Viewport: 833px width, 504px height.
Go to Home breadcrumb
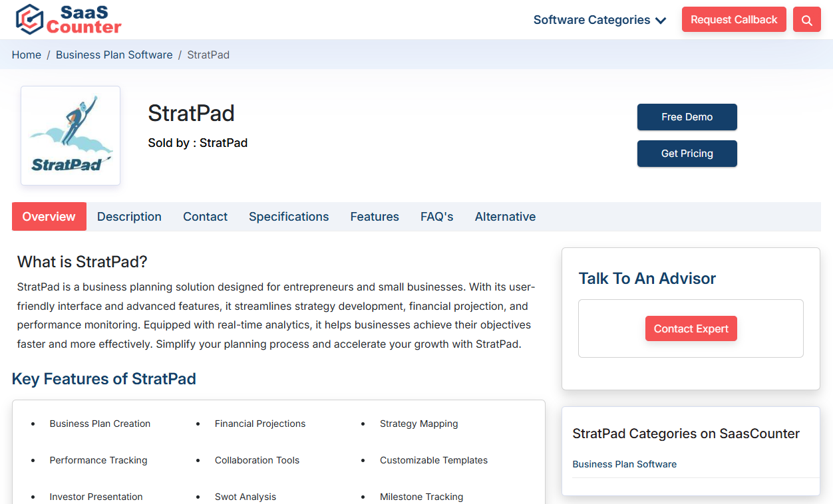pyautogui.click(x=27, y=55)
